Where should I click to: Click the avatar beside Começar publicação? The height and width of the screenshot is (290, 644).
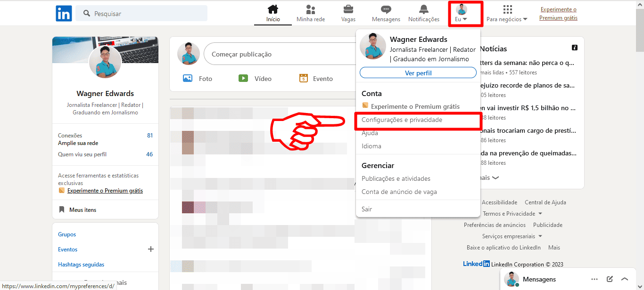point(189,54)
